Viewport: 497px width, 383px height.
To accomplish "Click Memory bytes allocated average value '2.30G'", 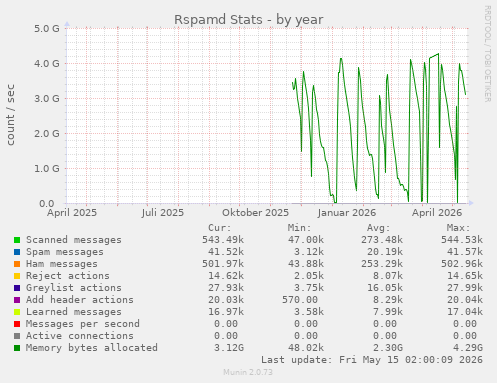I will click(388, 348).
